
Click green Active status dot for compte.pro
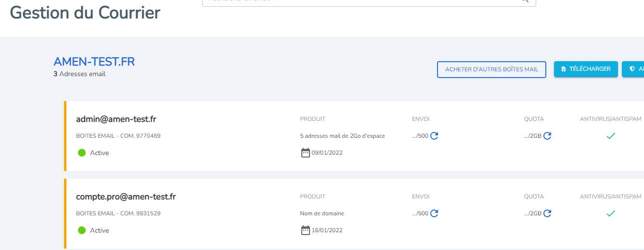coord(82,230)
